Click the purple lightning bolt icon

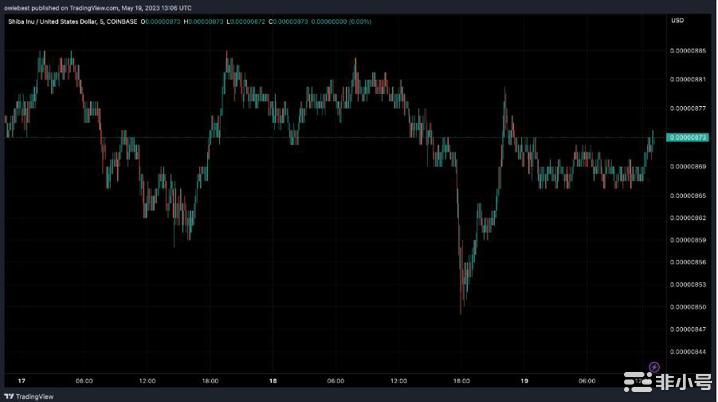(654, 367)
